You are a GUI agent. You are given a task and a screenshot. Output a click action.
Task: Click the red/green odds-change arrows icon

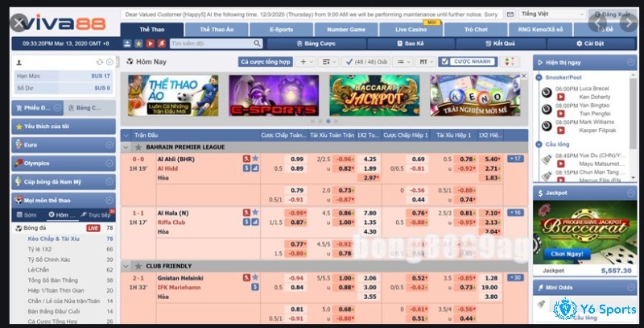tap(510, 62)
